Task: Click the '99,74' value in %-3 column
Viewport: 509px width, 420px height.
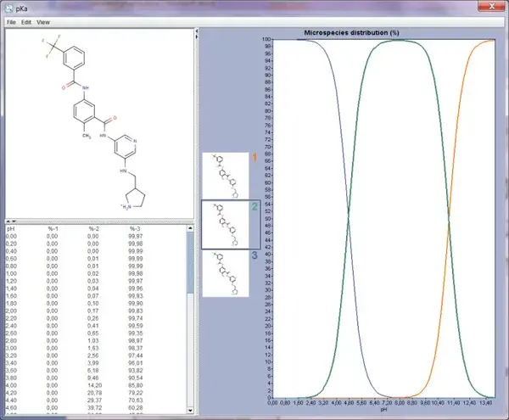Action: (x=136, y=318)
